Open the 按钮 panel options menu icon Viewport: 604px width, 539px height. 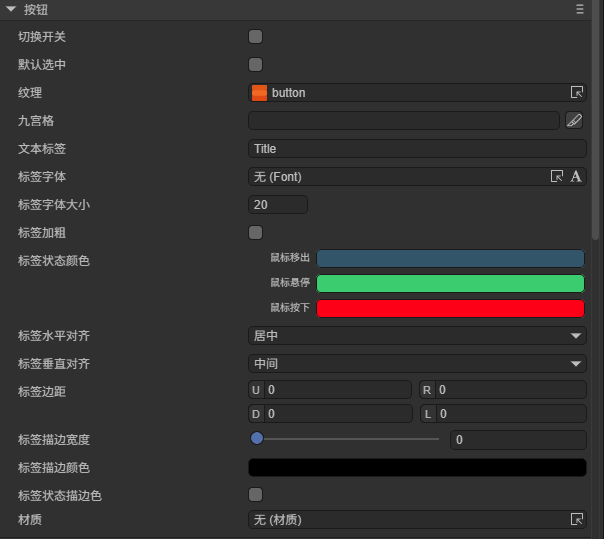coord(579,9)
